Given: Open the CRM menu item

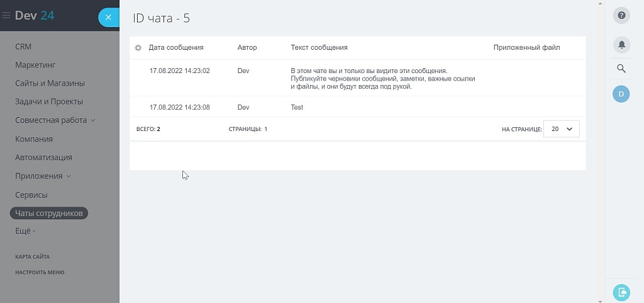Looking at the screenshot, I should tap(23, 47).
